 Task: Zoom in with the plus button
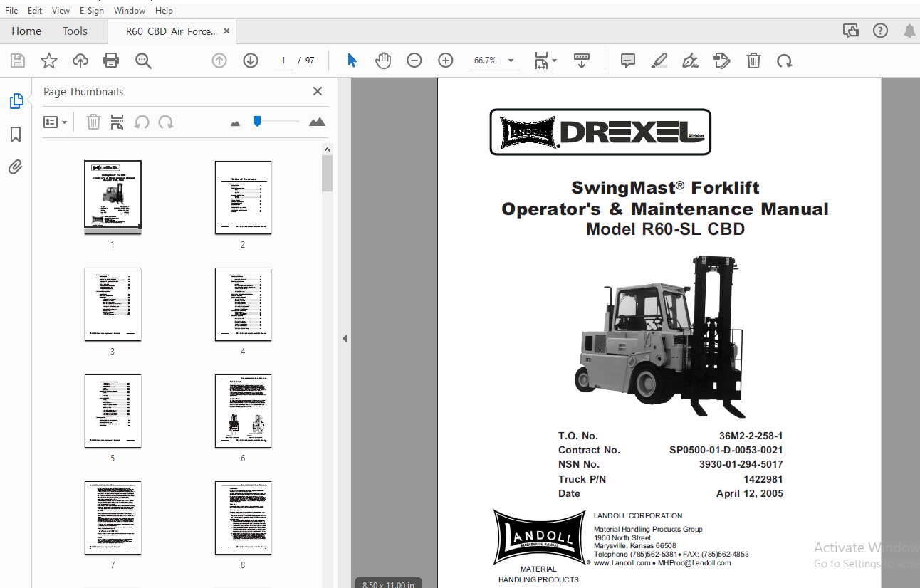tap(446, 61)
